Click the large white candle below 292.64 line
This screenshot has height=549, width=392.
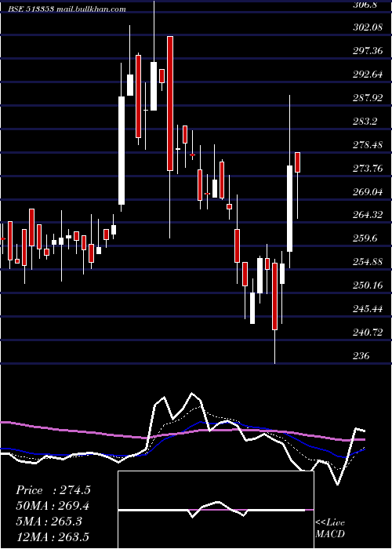pos(122,151)
